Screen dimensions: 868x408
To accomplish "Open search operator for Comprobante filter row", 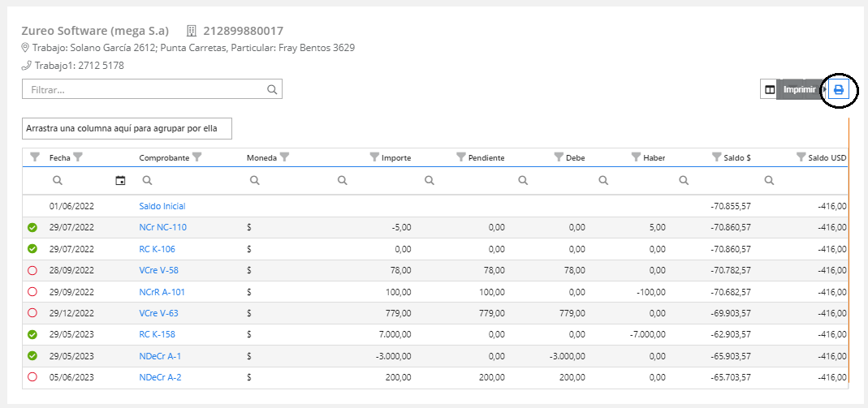I will coord(147,180).
